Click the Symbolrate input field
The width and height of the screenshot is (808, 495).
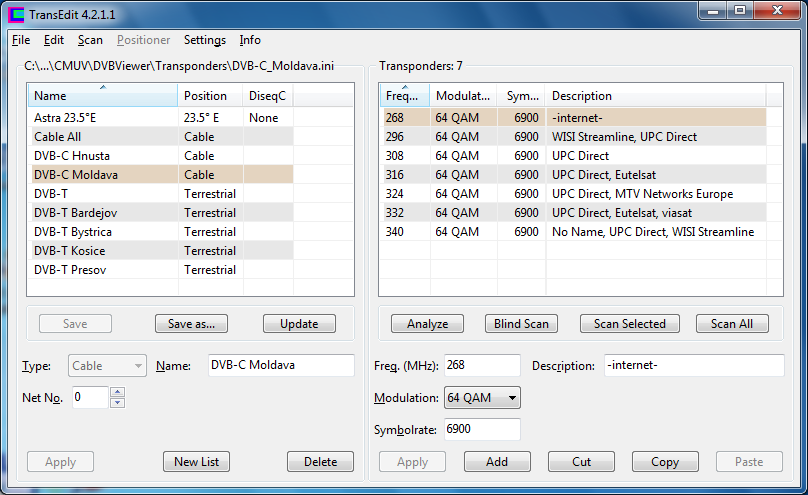click(x=482, y=429)
